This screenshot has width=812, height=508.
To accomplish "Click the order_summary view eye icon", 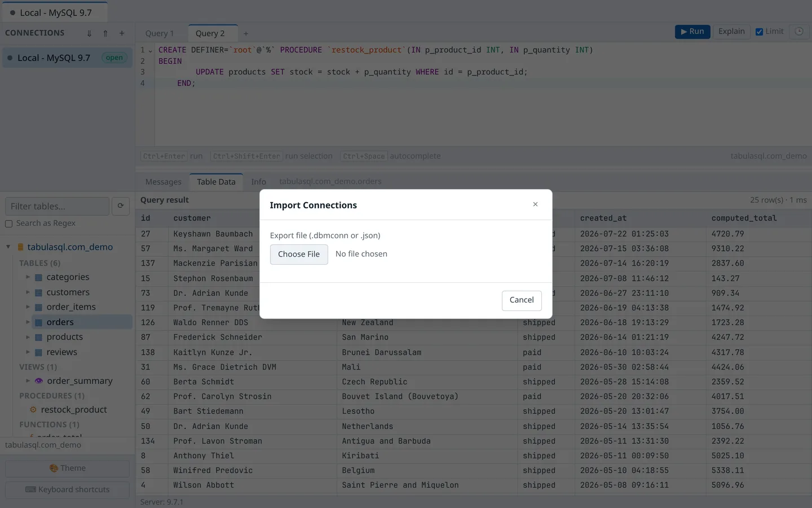I will point(39,381).
